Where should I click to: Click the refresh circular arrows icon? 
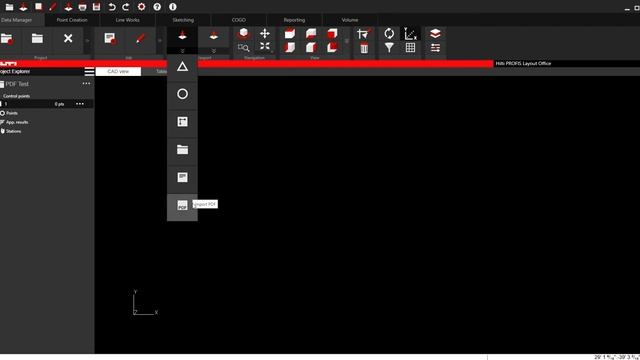389,33
